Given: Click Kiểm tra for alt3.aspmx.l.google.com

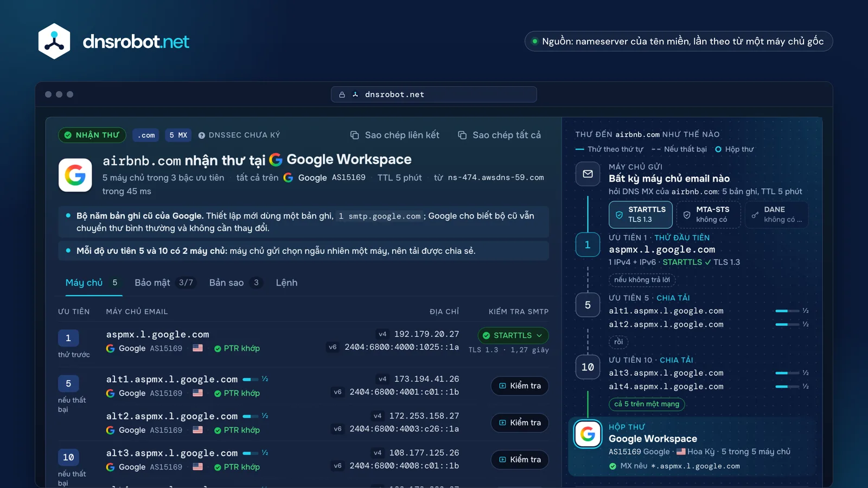Looking at the screenshot, I should 520,460.
